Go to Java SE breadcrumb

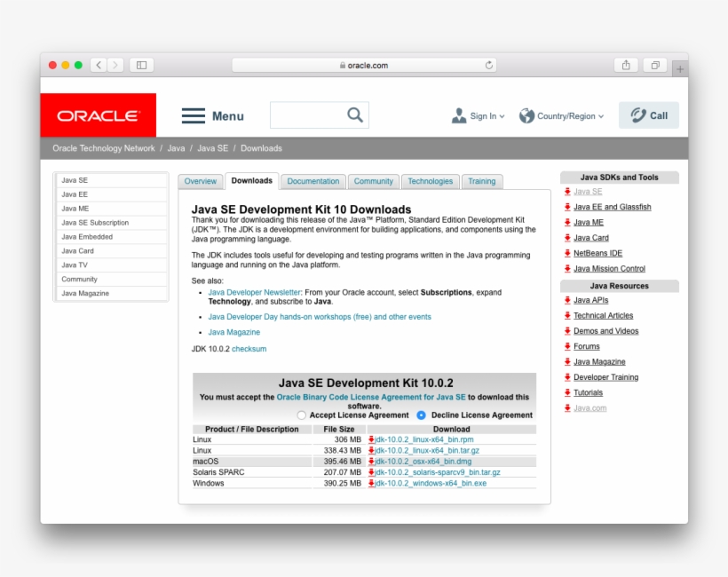pyautogui.click(x=213, y=148)
